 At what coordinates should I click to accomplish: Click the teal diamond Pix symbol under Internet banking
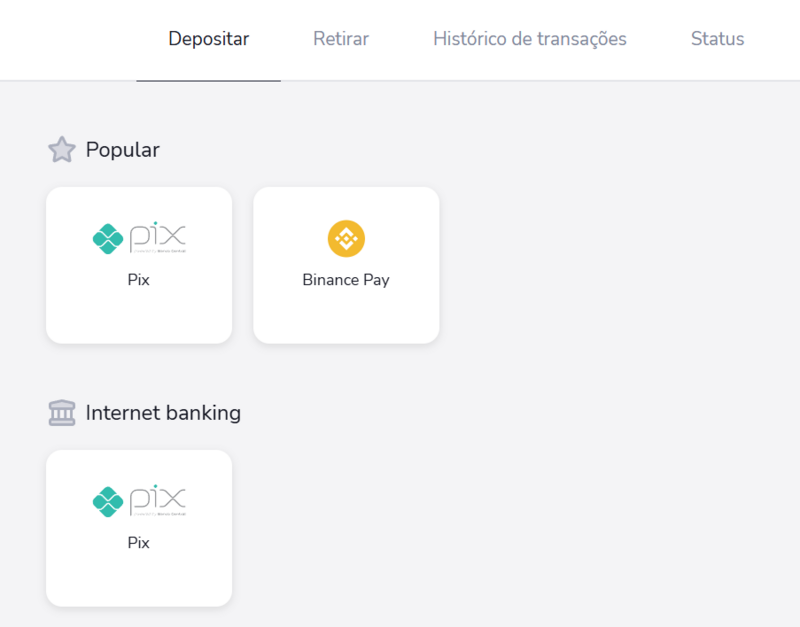point(106,500)
